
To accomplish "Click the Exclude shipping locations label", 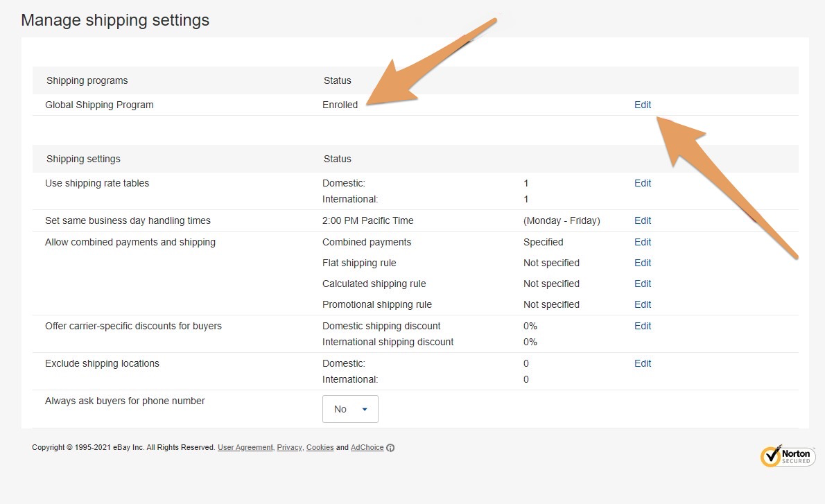I will (102, 363).
